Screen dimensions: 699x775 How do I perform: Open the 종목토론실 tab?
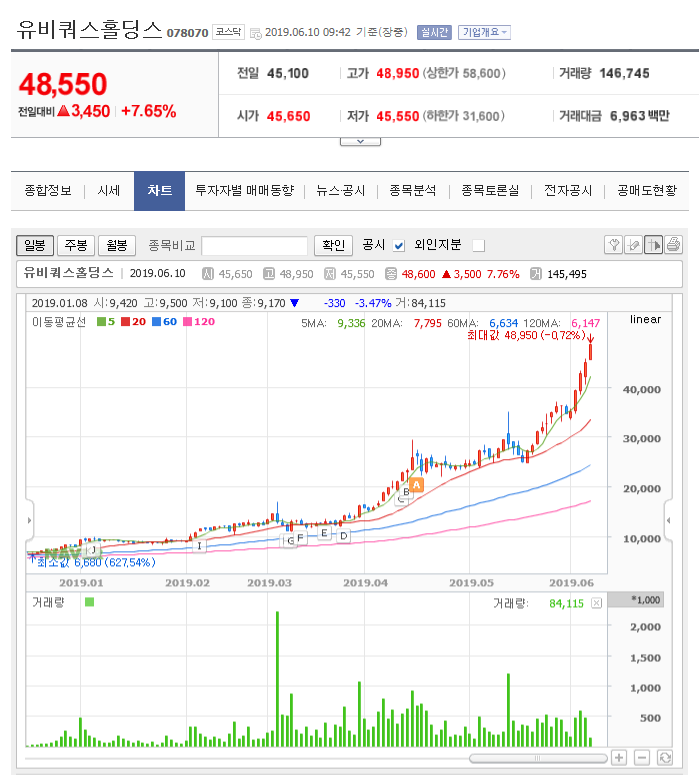pos(490,191)
